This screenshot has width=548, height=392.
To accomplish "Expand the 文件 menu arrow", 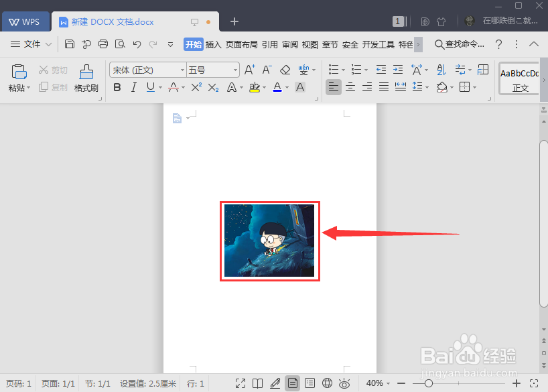I will coord(49,44).
